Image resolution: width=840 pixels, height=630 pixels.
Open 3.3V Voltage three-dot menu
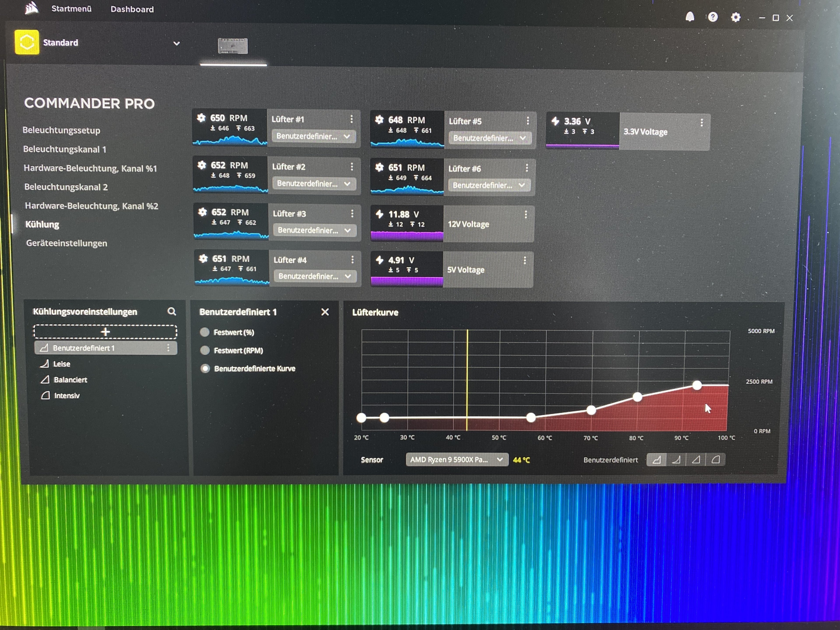click(x=701, y=122)
